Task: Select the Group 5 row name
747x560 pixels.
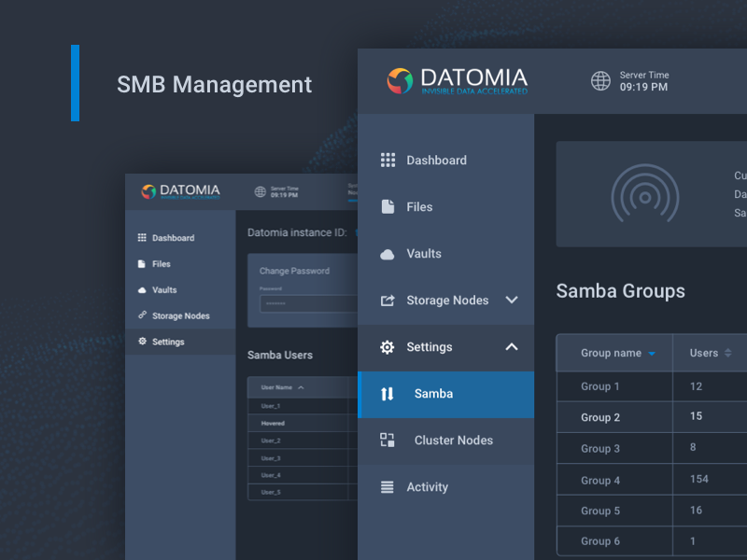Action: coord(600,511)
